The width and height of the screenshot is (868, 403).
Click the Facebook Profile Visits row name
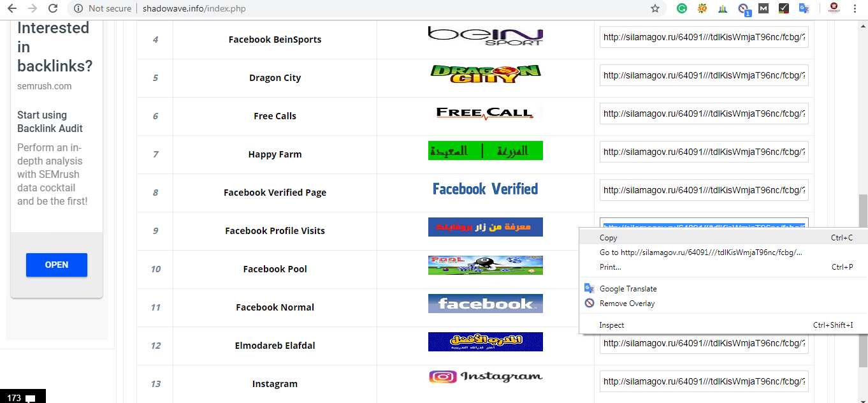tap(275, 231)
